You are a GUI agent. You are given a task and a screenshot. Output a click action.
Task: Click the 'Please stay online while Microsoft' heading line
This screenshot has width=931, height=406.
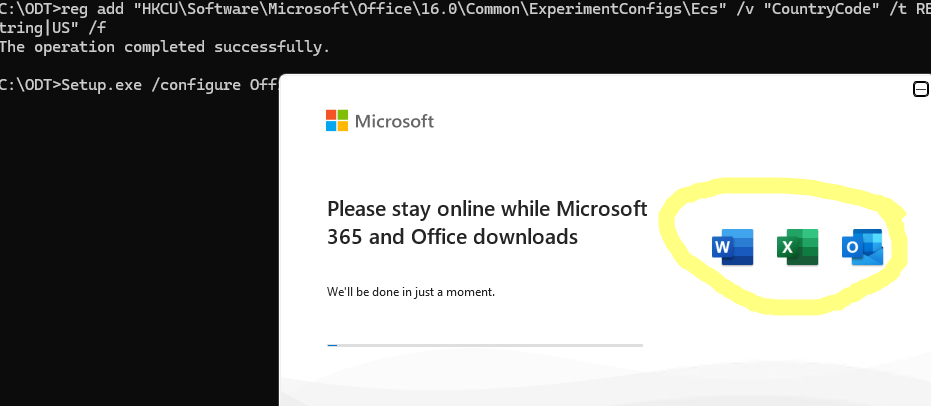point(487,210)
